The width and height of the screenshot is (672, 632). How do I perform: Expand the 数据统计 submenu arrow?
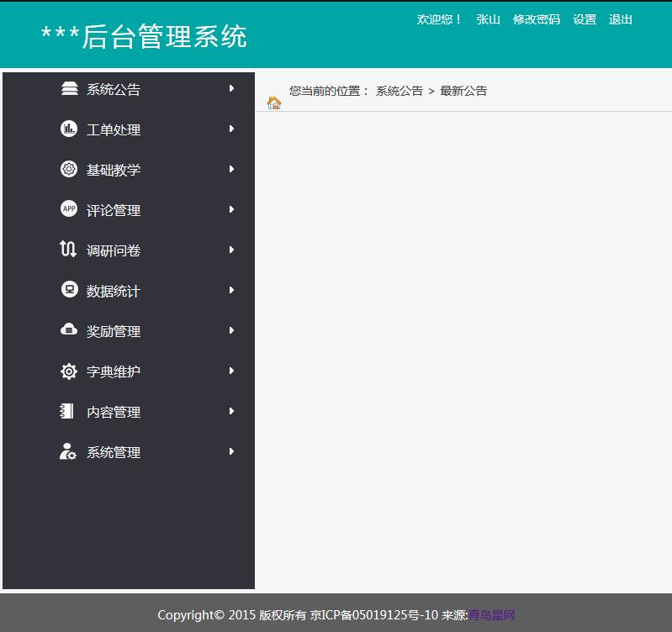(x=231, y=290)
